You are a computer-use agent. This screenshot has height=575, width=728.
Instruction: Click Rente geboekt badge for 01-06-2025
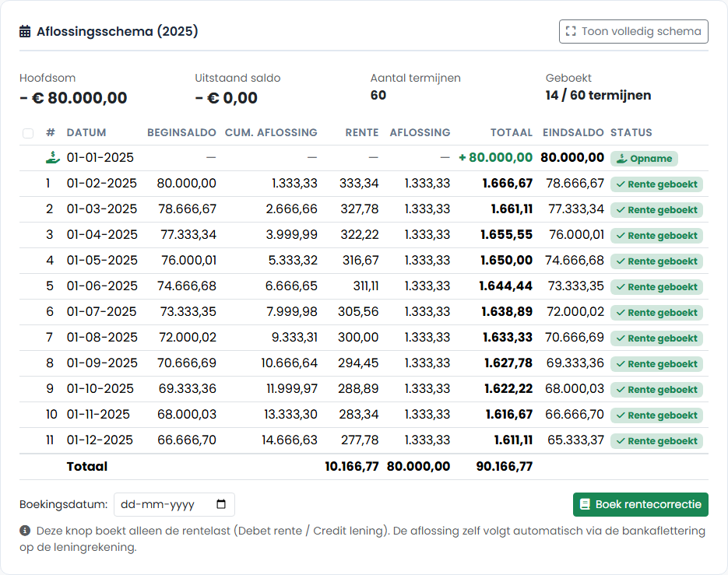point(656,287)
